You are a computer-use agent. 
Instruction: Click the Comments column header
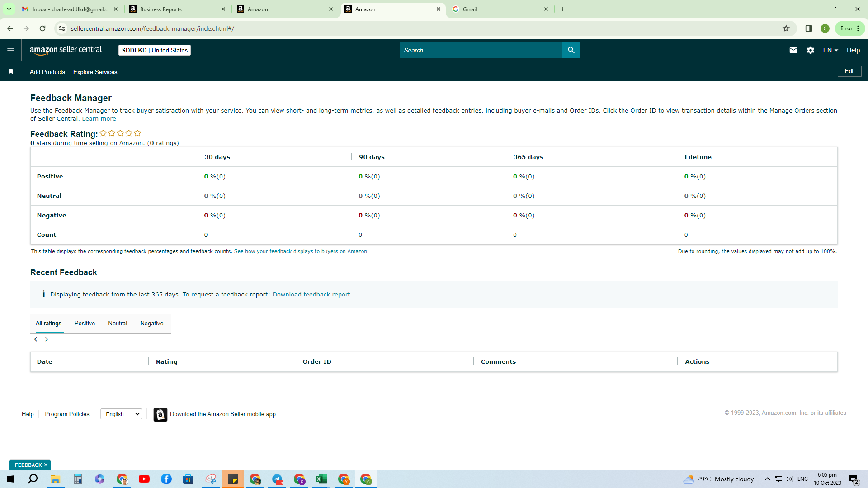(x=498, y=361)
